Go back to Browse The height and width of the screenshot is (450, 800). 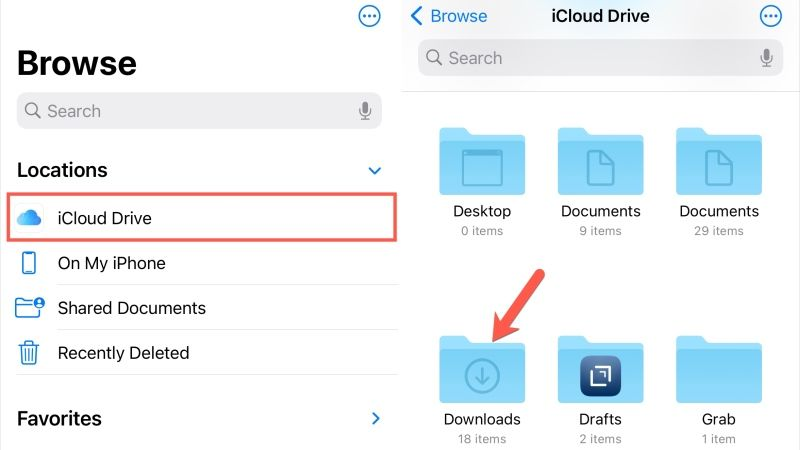pyautogui.click(x=449, y=16)
